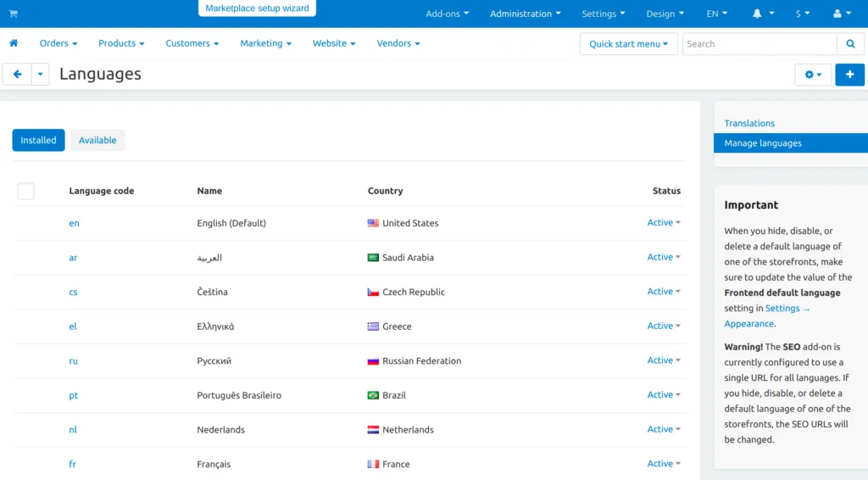Click the Greece flag icon
The width and height of the screenshot is (868, 480).
tap(373, 327)
